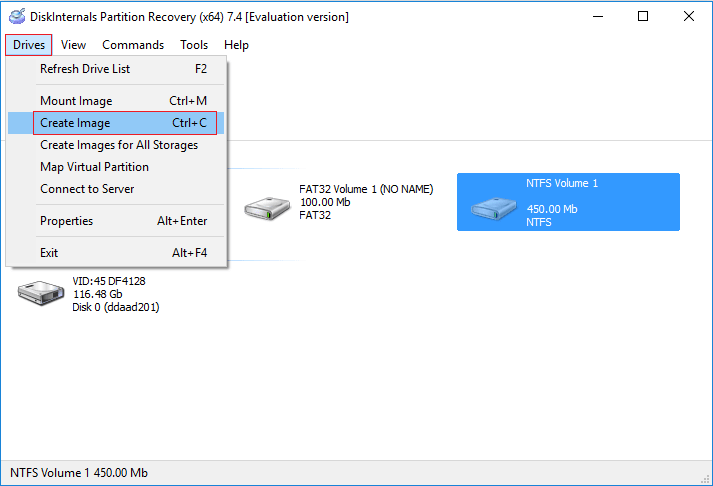
Task: Open the View menu
Action: click(x=73, y=45)
